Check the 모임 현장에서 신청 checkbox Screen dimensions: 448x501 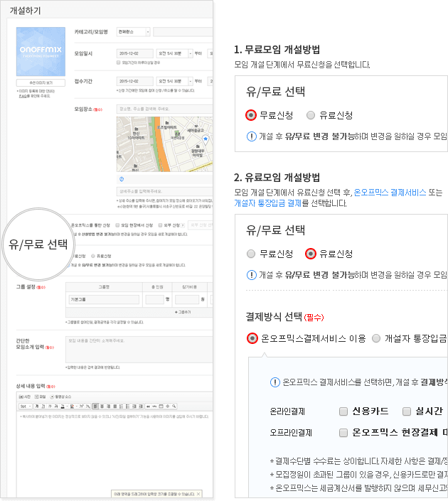click(117, 225)
